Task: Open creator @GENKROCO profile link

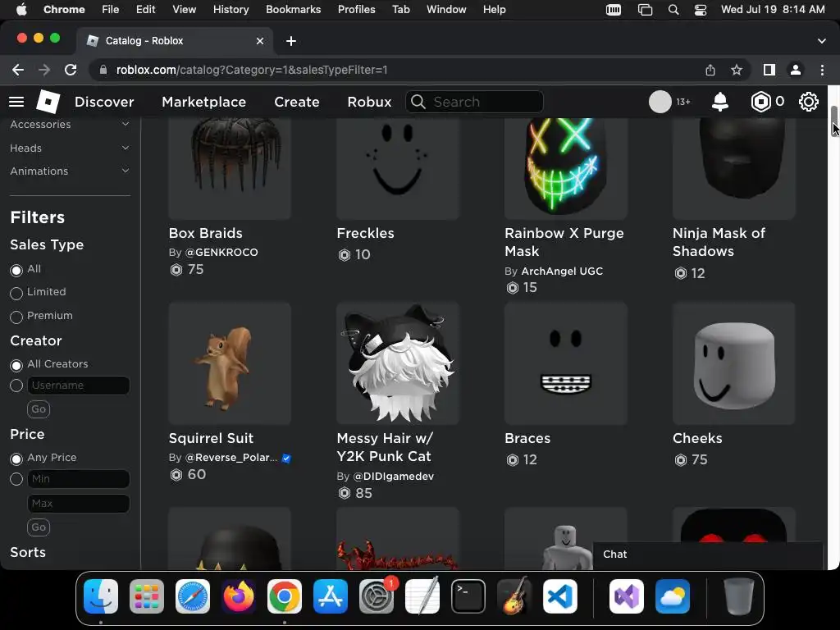Action: pyautogui.click(x=221, y=253)
